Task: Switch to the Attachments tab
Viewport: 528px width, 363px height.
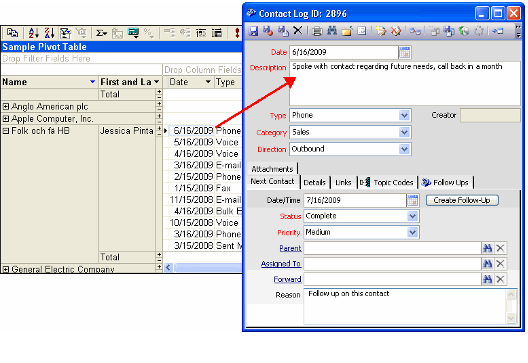Action: coord(272,169)
